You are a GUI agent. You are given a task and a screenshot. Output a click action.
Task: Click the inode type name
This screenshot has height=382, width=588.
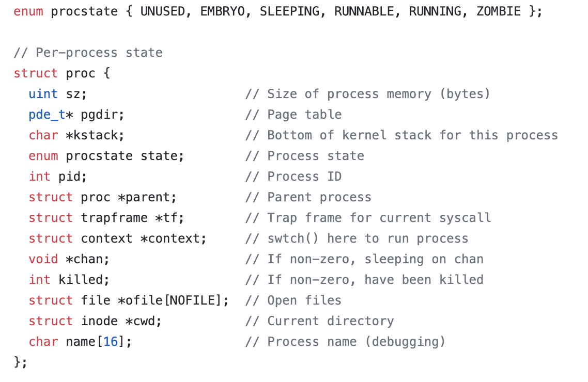(99, 321)
